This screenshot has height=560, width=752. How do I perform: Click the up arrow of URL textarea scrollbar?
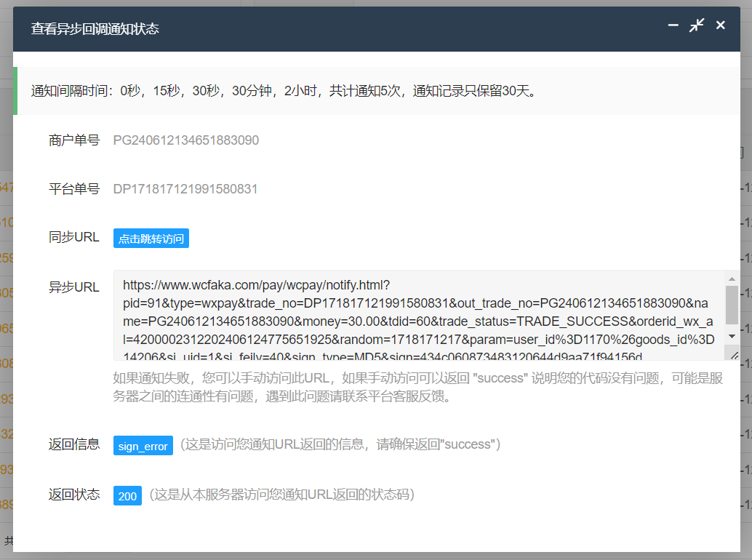[732, 279]
